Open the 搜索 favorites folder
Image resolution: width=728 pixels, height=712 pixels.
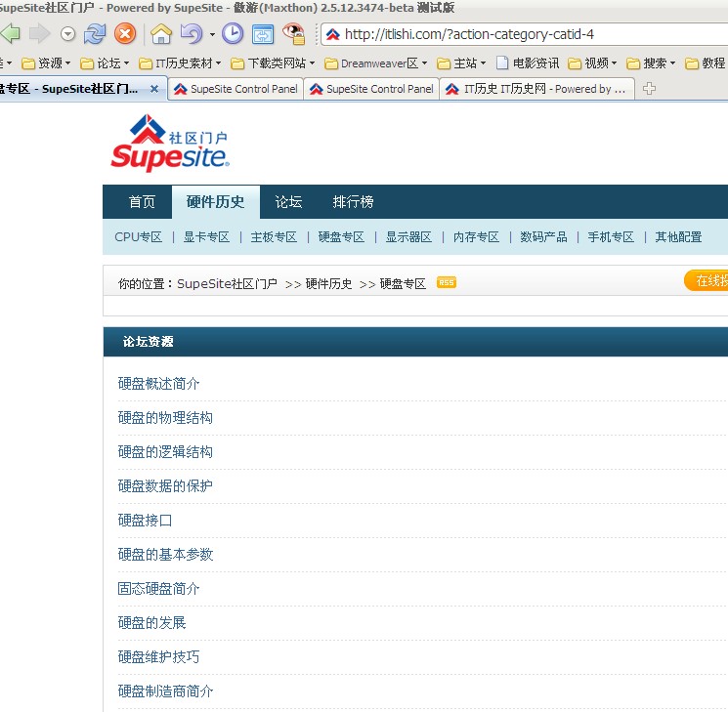pyautogui.click(x=651, y=63)
